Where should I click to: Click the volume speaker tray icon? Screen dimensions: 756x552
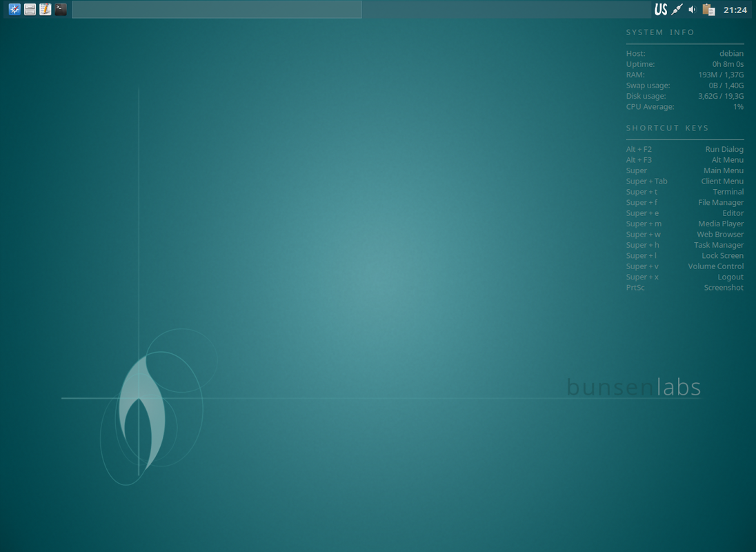693,9
